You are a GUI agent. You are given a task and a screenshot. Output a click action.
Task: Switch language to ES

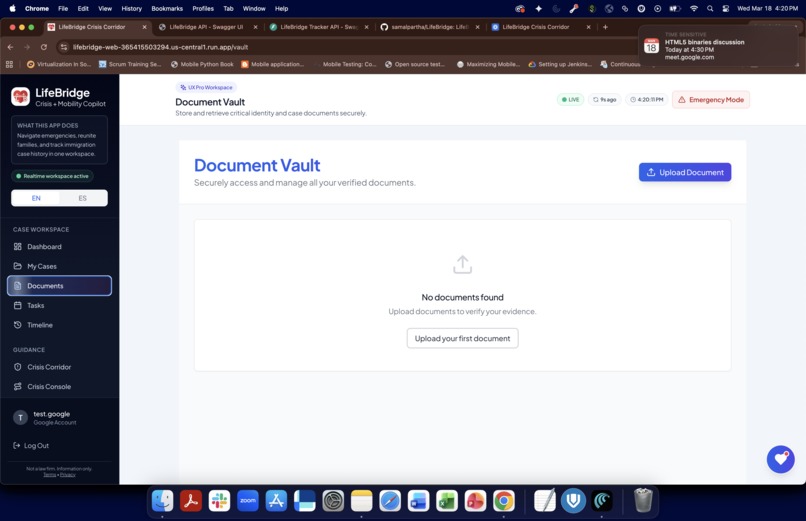(83, 198)
